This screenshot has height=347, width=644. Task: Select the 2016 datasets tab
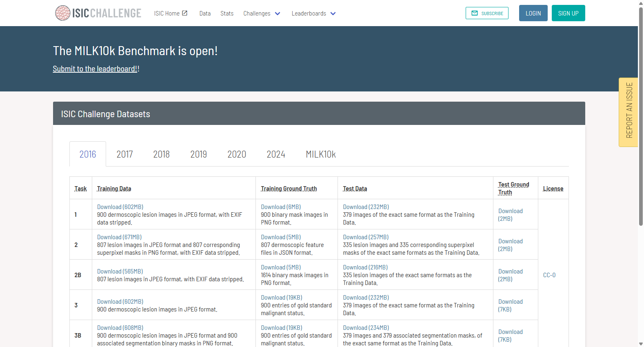click(x=88, y=154)
